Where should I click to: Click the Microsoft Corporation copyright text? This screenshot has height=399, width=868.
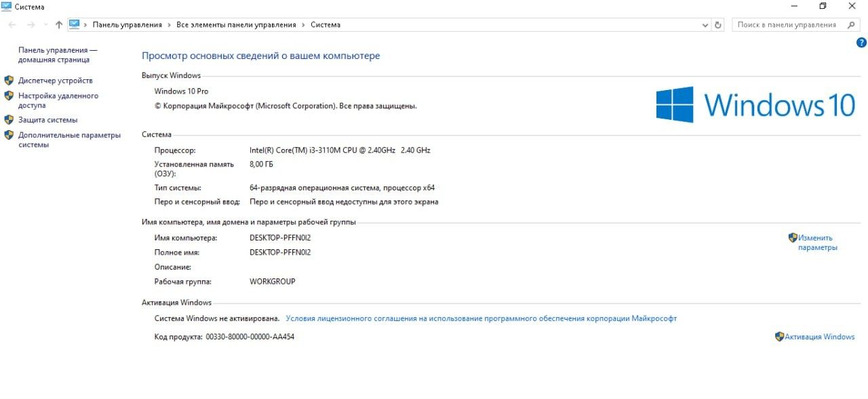pos(285,106)
